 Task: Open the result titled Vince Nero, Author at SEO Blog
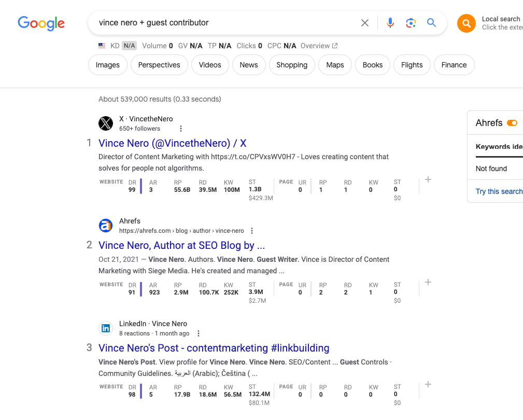pyautogui.click(x=181, y=245)
